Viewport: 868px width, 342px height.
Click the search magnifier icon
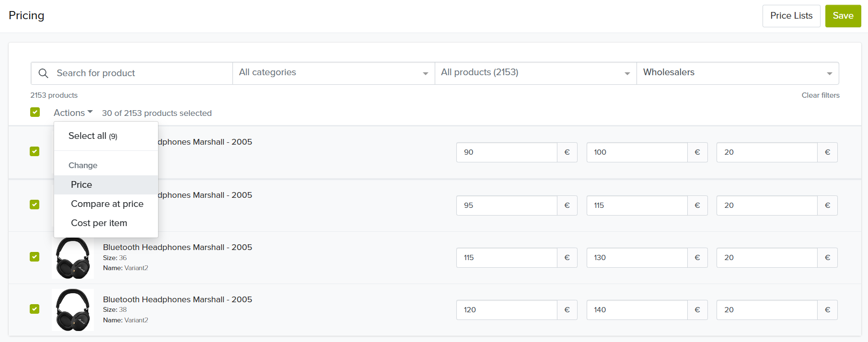(x=43, y=73)
